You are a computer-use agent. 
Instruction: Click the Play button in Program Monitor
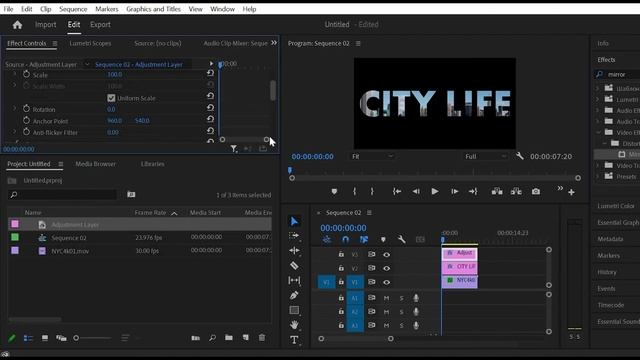[435, 191]
